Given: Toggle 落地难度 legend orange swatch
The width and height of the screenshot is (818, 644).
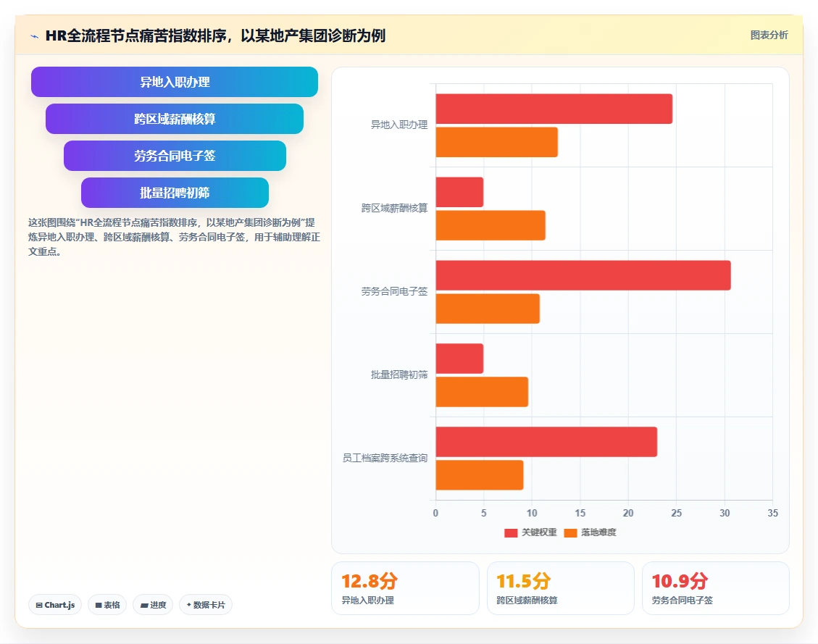Looking at the screenshot, I should [x=570, y=532].
